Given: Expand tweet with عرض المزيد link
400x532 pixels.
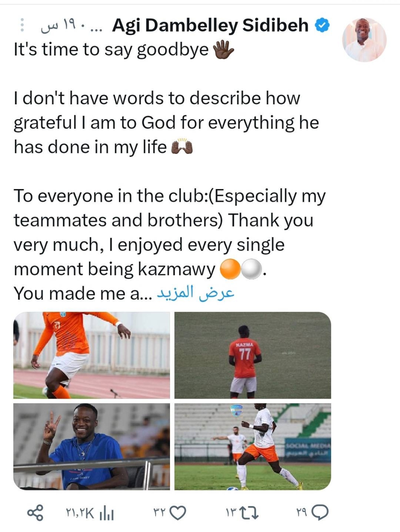Looking at the screenshot, I should 195,293.
